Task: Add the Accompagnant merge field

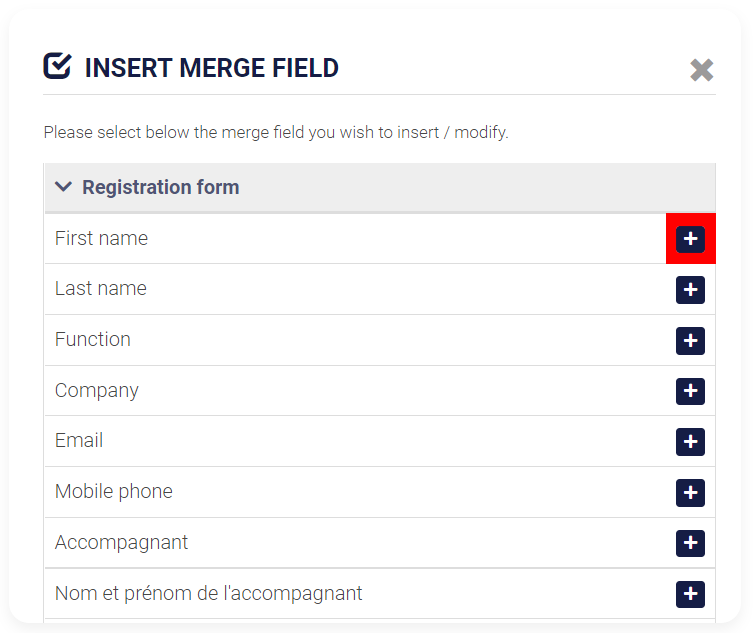Action: [x=690, y=543]
